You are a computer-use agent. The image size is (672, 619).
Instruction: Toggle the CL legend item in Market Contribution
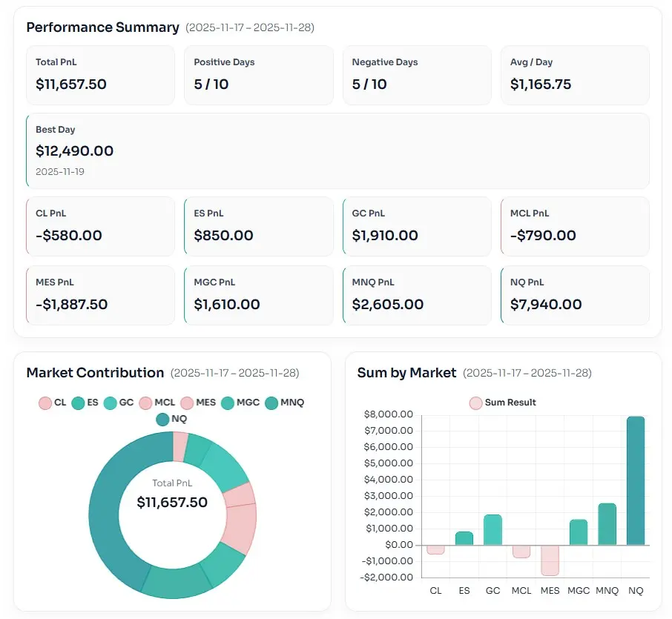coord(52,403)
